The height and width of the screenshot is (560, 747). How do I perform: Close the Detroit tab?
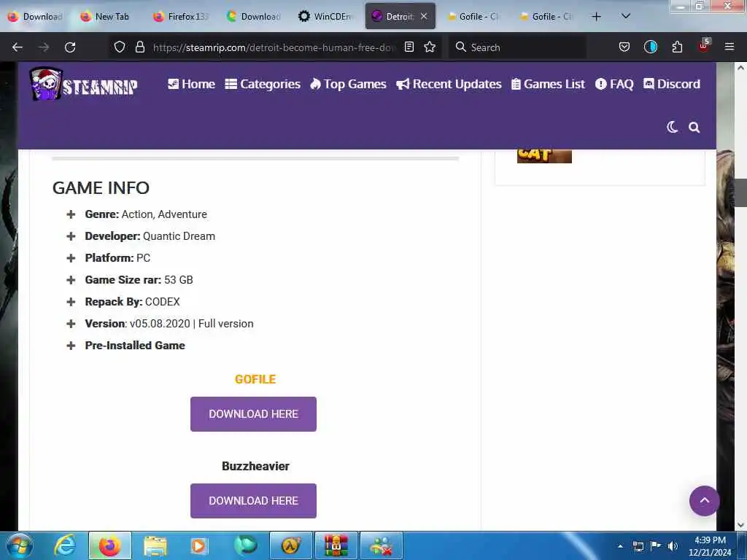pos(424,16)
